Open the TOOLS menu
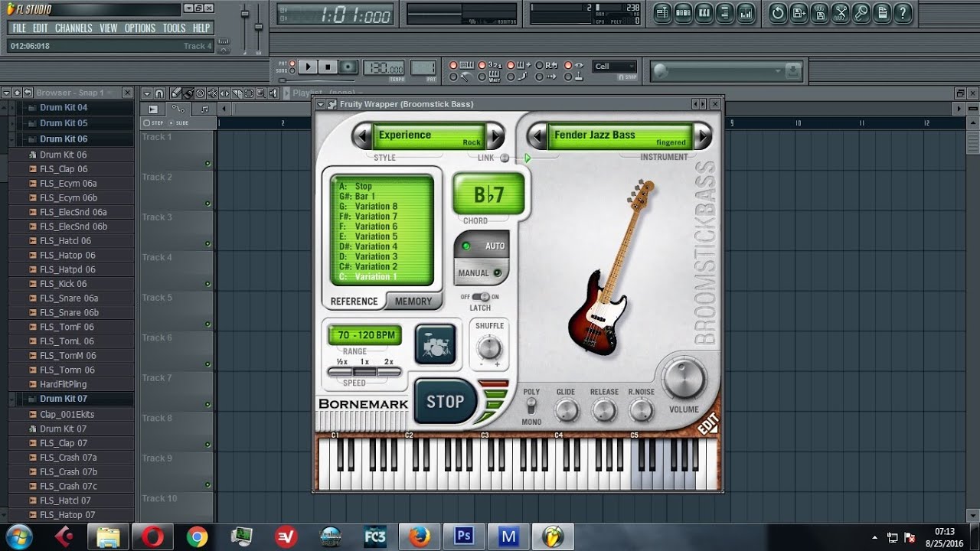The width and height of the screenshot is (980, 551). (x=174, y=28)
